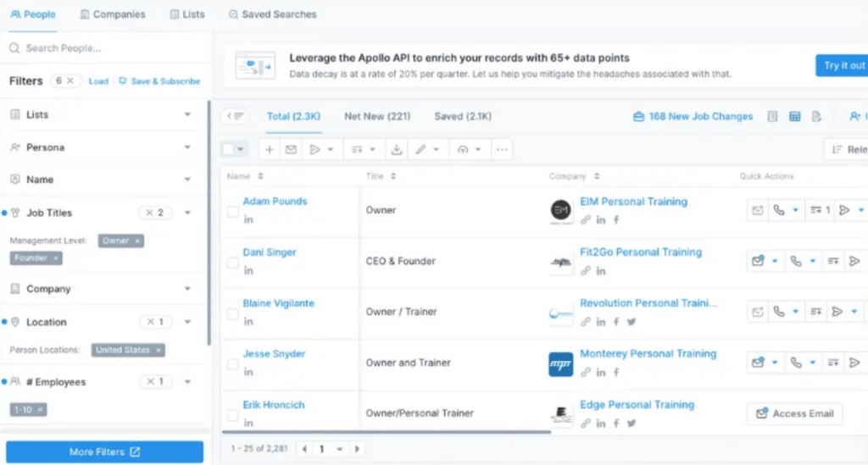This screenshot has height=465, width=868.
Task: Open More Filters
Action: (104, 451)
